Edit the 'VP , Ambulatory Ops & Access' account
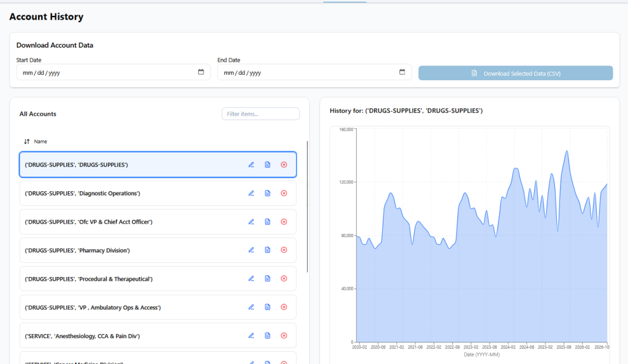628x364 pixels. coord(251,307)
